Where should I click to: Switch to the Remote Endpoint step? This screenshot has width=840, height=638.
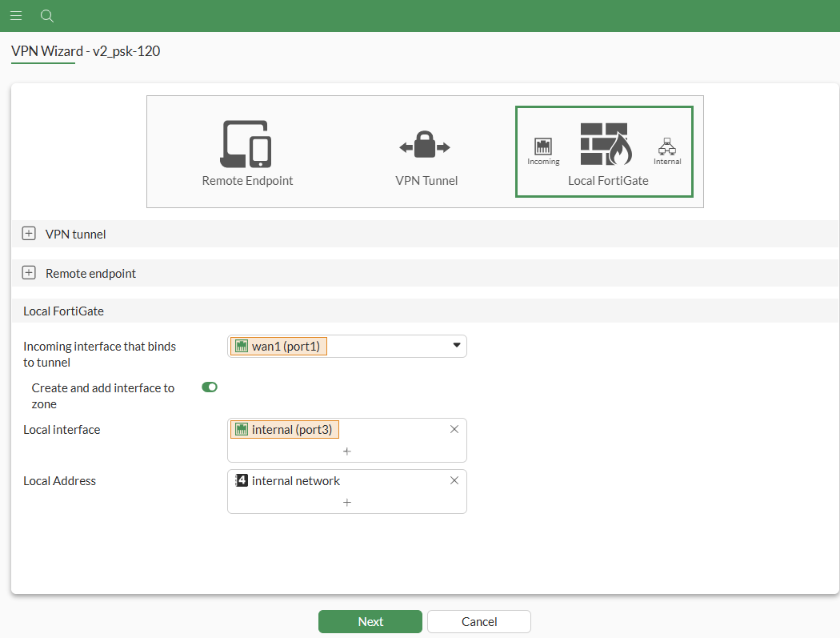tap(247, 152)
